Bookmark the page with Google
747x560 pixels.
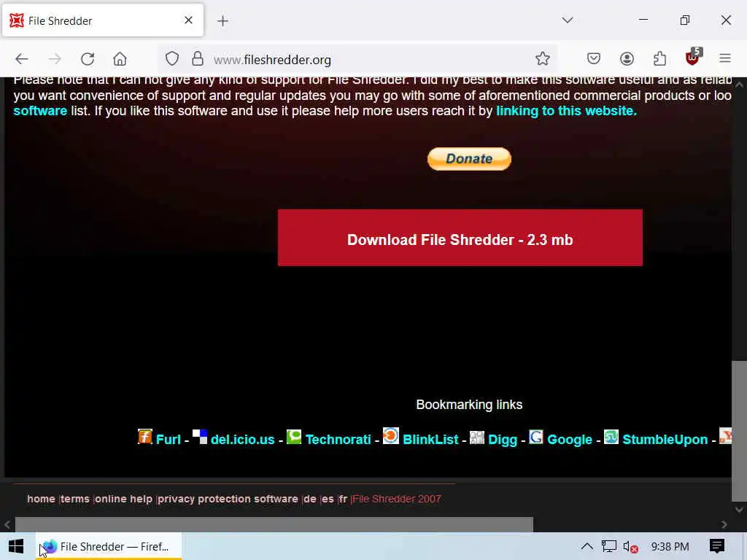coord(570,440)
